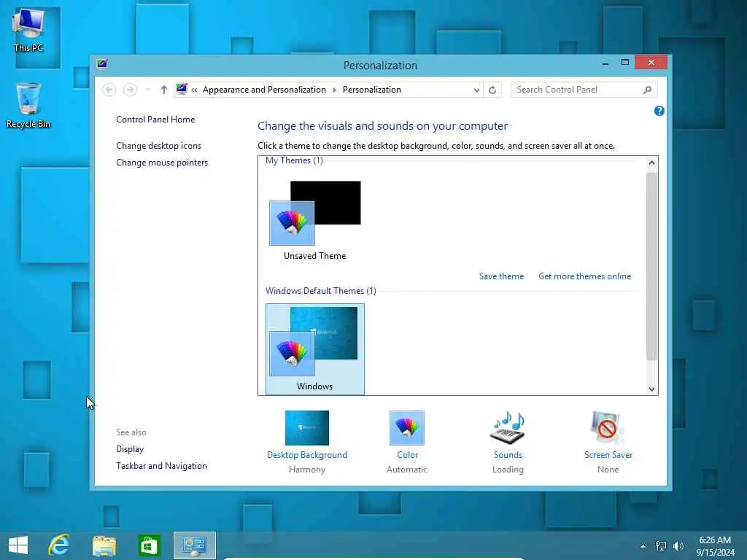Click the Control Panel icon in address bar
Viewport: 747px width, 560px height.
click(182, 89)
